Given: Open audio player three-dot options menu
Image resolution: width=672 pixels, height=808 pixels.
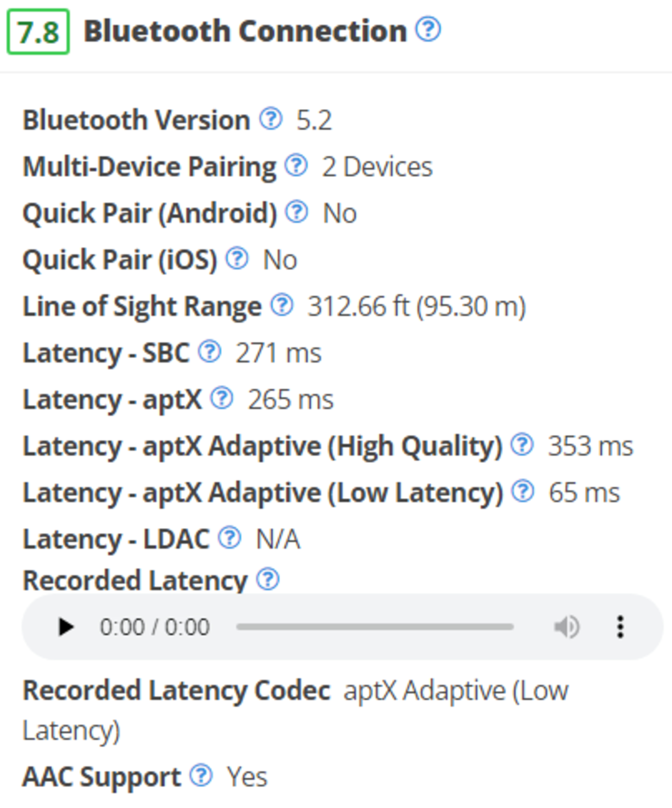Looking at the screenshot, I should coord(620,627).
